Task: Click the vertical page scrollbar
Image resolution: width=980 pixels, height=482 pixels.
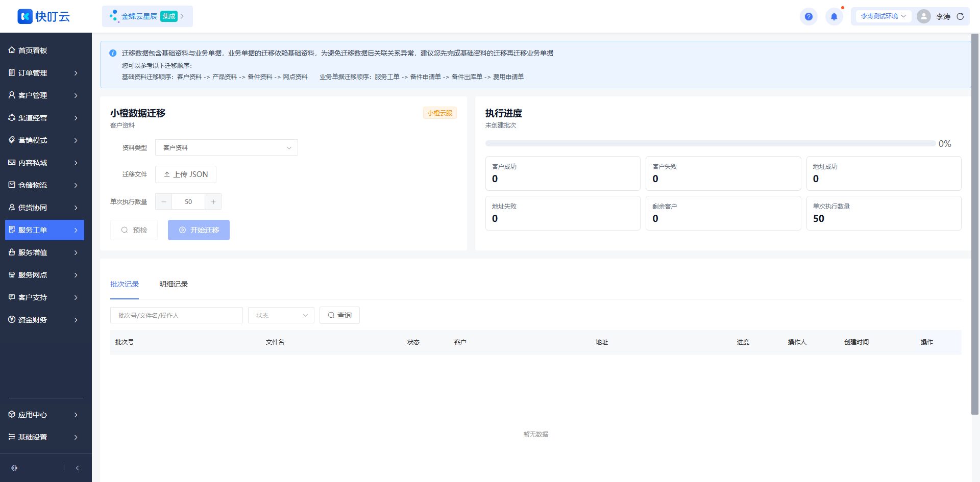Action: point(975,224)
